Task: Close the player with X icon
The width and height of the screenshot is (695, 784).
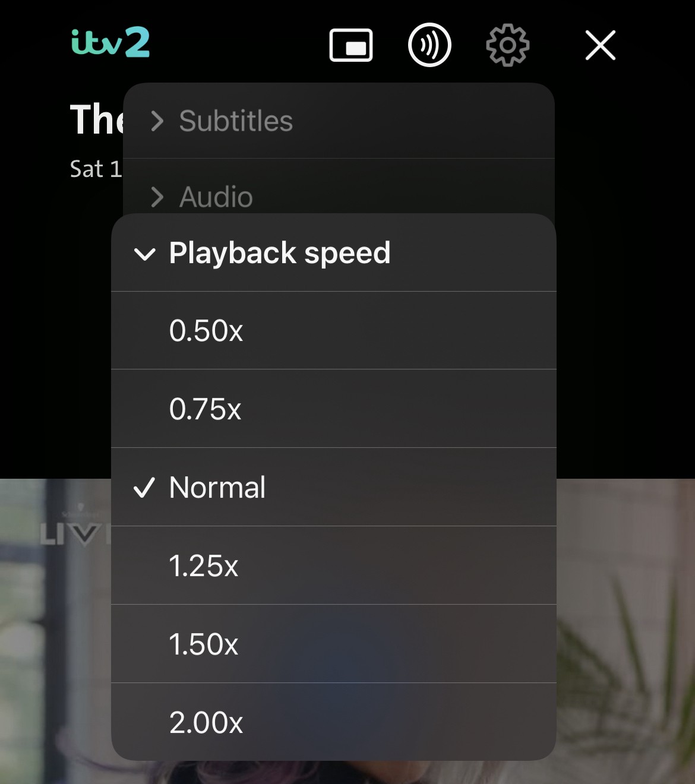Action: pyautogui.click(x=600, y=45)
